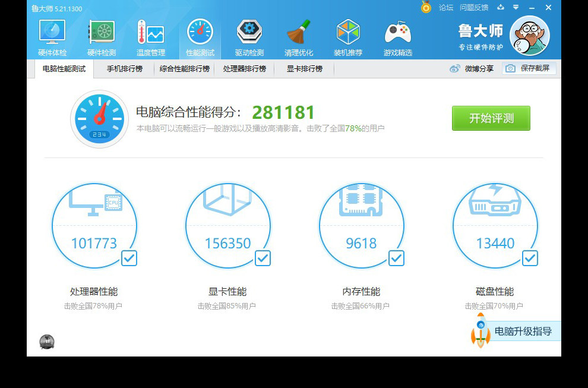Click disk score 13440
Image resolution: width=588 pixels, height=388 pixels.
click(495, 243)
